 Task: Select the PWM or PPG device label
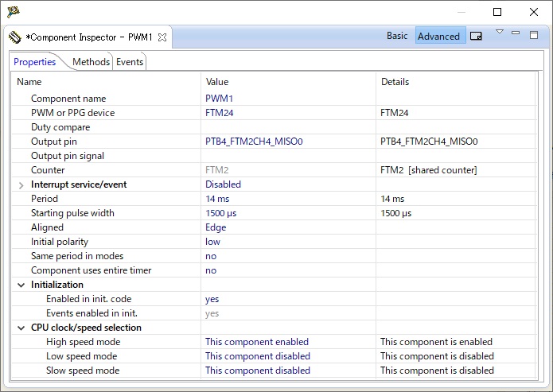click(72, 113)
